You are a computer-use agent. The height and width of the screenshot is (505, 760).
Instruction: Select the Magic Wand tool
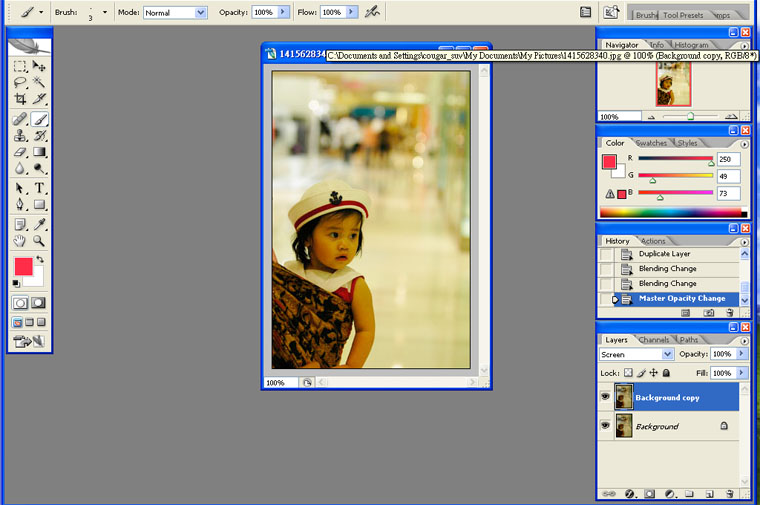pyautogui.click(x=39, y=82)
